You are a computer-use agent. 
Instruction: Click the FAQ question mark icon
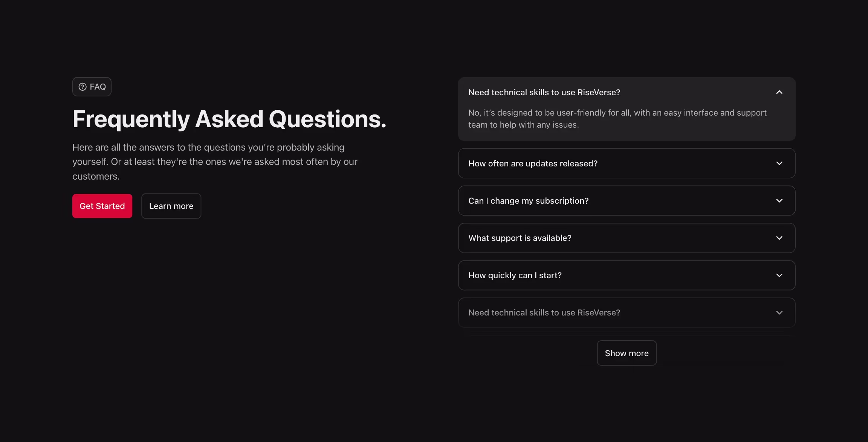[x=83, y=87]
